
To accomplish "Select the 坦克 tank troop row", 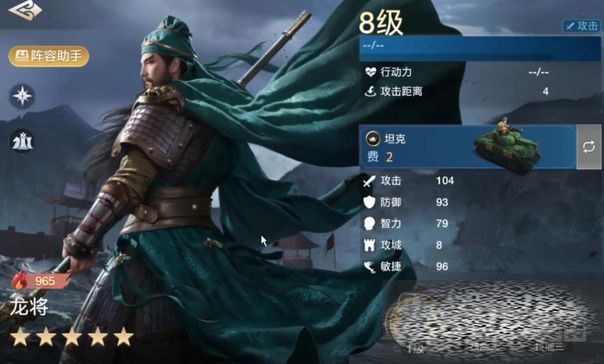I will coord(468,147).
